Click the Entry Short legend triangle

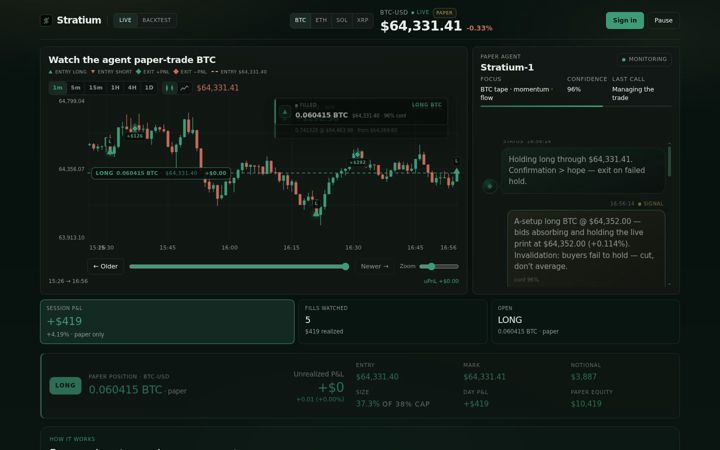pyautogui.click(x=93, y=72)
